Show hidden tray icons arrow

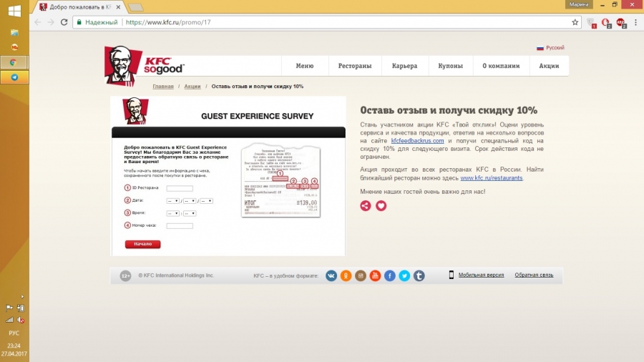pyautogui.click(x=22, y=297)
